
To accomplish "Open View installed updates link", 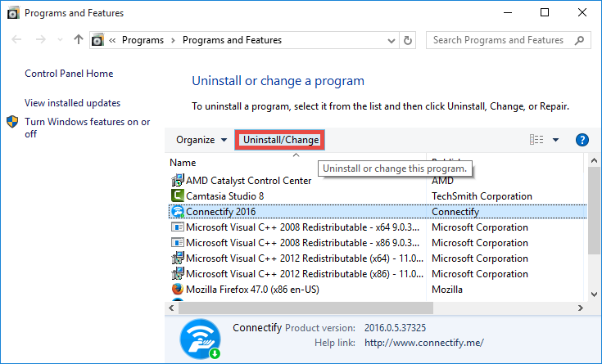I will tap(73, 103).
